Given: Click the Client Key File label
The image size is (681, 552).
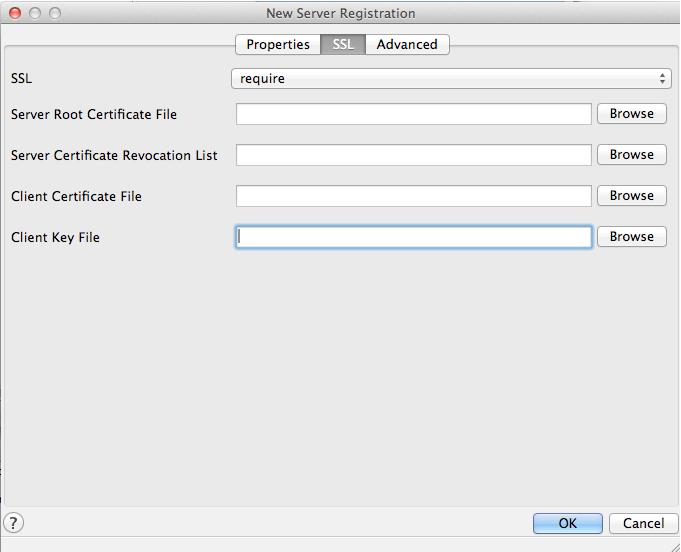Looking at the screenshot, I should tap(55, 238).
